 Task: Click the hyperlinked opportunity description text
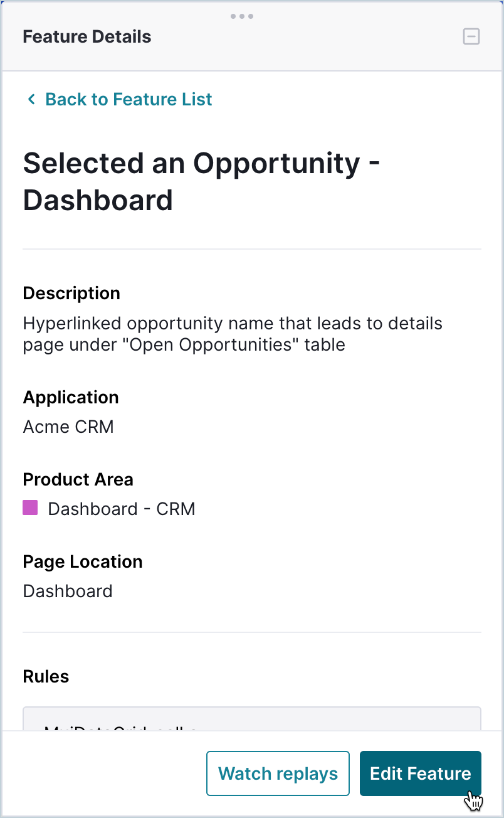click(x=233, y=334)
